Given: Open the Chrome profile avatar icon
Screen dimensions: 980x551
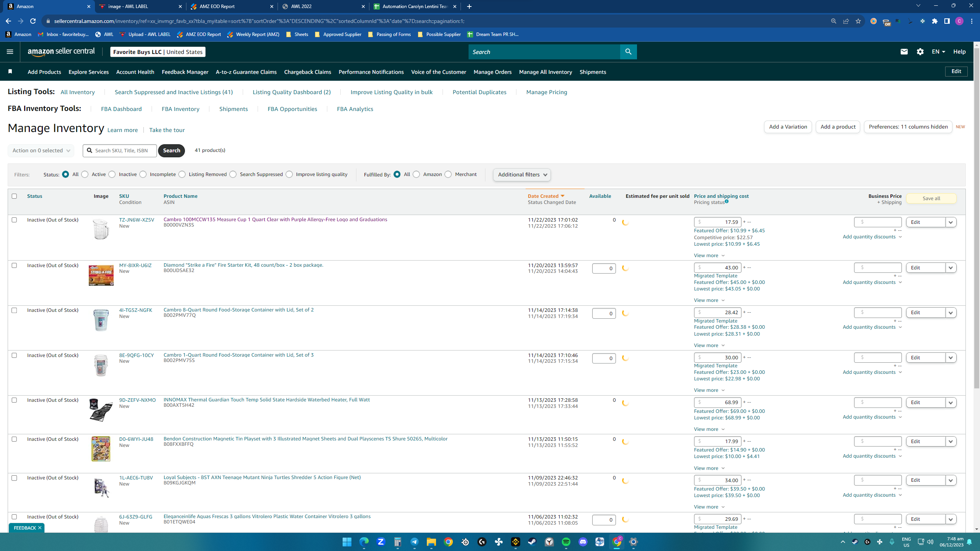Looking at the screenshot, I should [959, 21].
